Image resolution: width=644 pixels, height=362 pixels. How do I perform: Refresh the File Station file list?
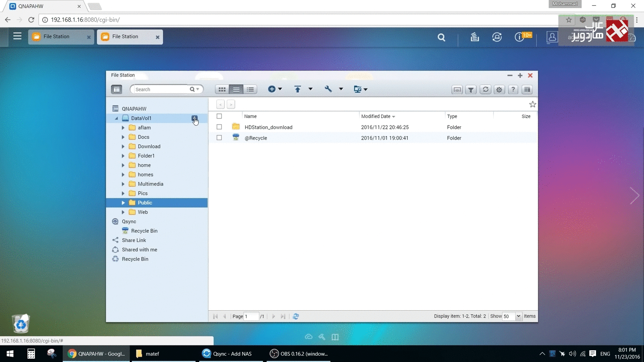(x=485, y=90)
